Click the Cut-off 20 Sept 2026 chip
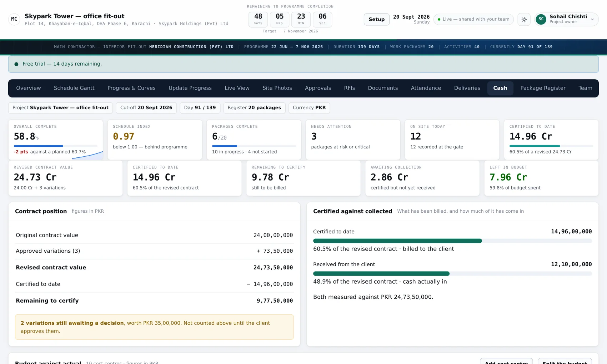 tap(146, 108)
